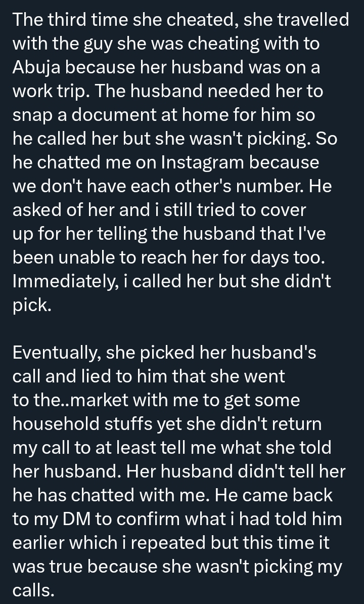The height and width of the screenshot is (604, 364).
Task: Tap the final word "calls."
Action: tap(33, 590)
